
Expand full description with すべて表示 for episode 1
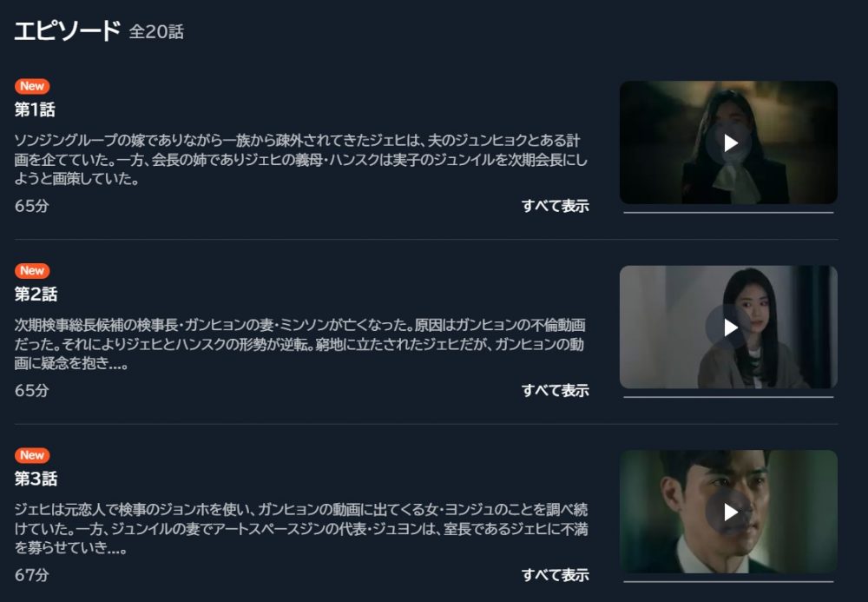[x=556, y=206]
